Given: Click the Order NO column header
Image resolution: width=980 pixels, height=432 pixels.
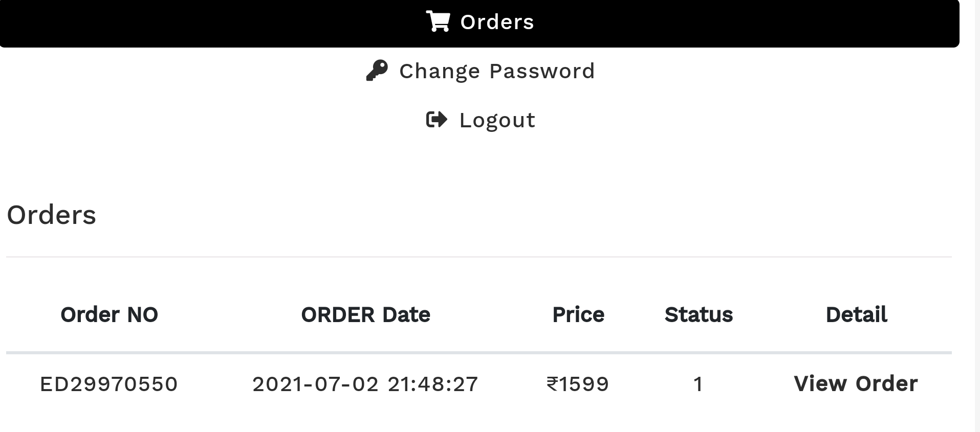Looking at the screenshot, I should click(x=109, y=314).
